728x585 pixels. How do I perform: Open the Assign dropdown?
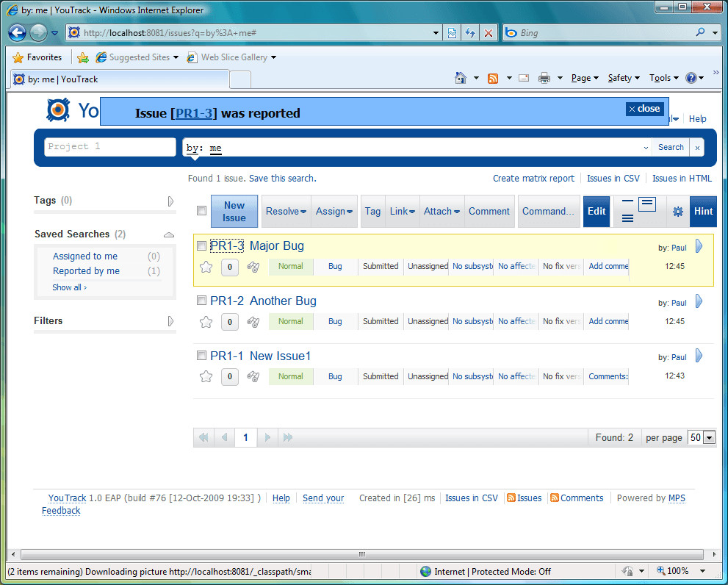pos(334,212)
